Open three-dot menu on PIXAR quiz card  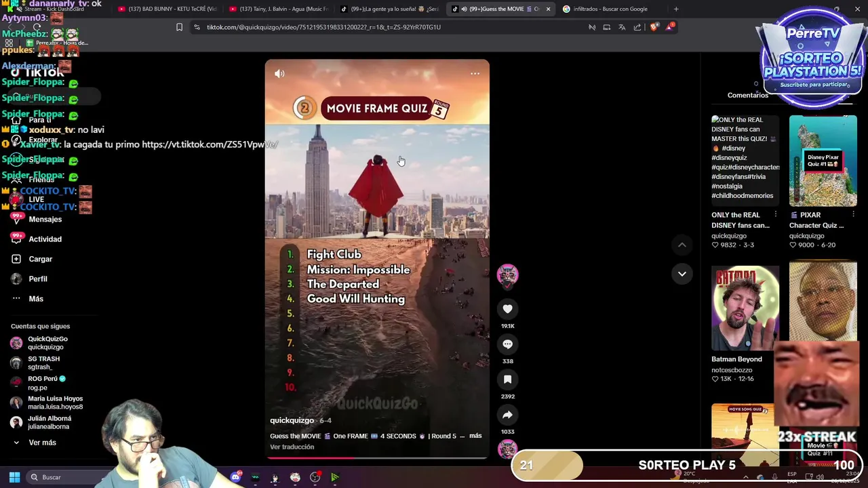[853, 214]
